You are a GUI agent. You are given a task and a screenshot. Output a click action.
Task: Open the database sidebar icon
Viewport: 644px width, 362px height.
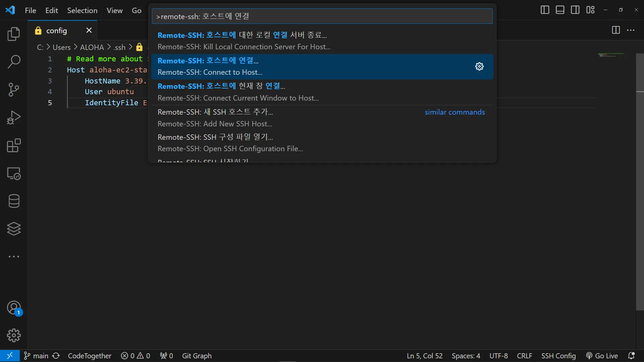[x=14, y=201]
